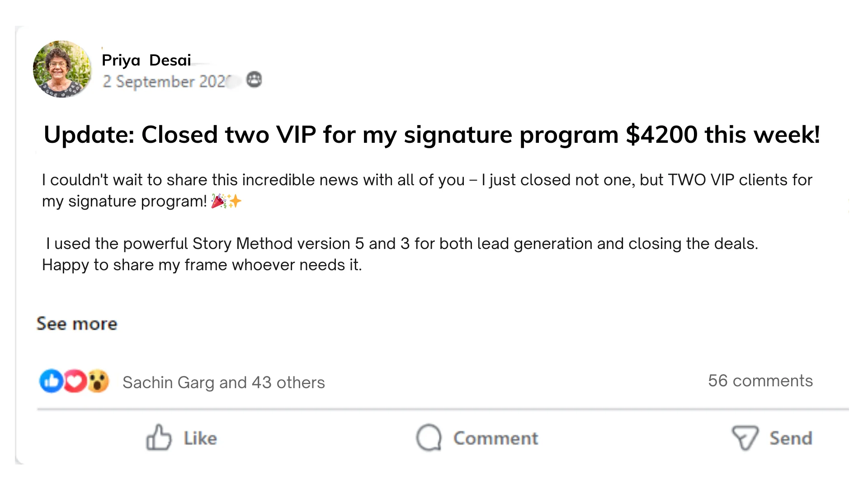
Task: Click the audience icon beside the post date
Action: (x=254, y=80)
